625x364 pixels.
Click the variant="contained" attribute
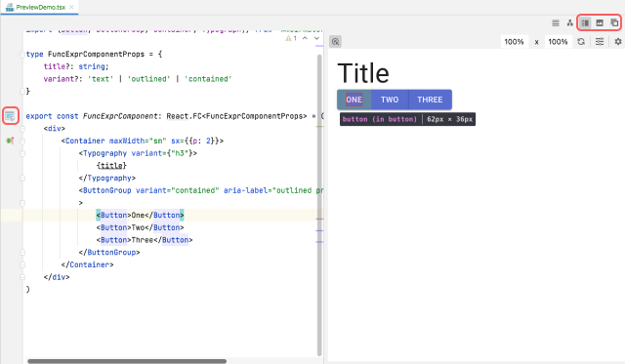coord(178,190)
